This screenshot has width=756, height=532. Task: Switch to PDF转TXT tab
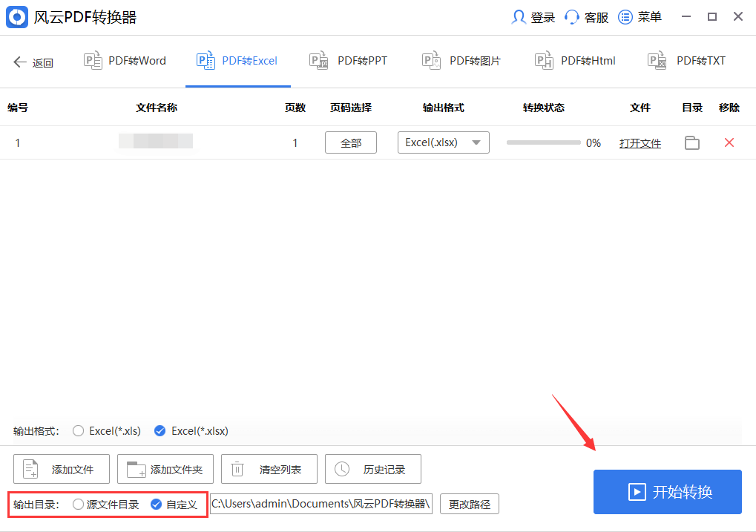point(687,62)
